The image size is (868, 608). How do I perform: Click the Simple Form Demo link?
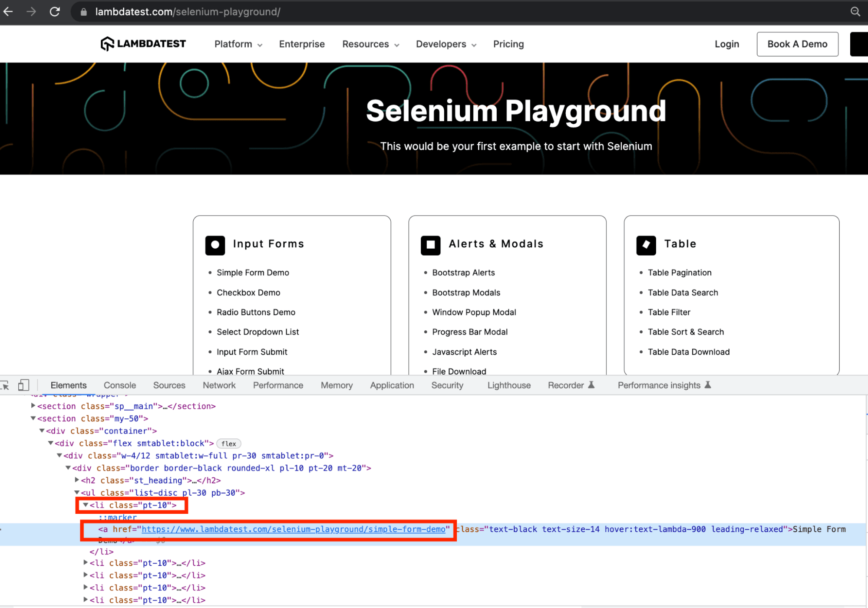pyautogui.click(x=253, y=273)
